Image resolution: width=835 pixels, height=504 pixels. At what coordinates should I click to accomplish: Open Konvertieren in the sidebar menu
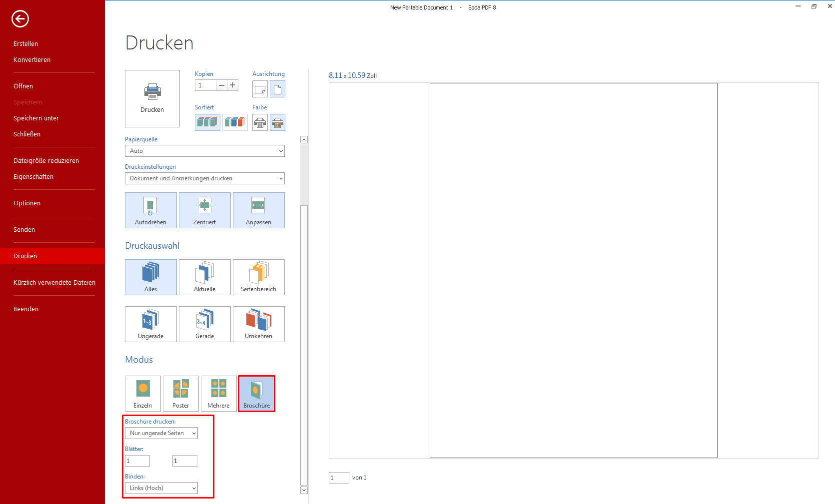pyautogui.click(x=32, y=60)
